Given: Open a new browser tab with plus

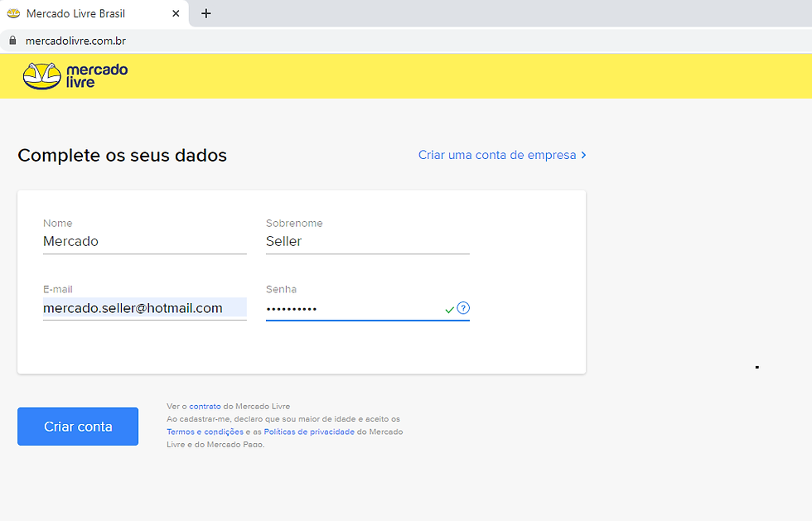Looking at the screenshot, I should (x=206, y=13).
